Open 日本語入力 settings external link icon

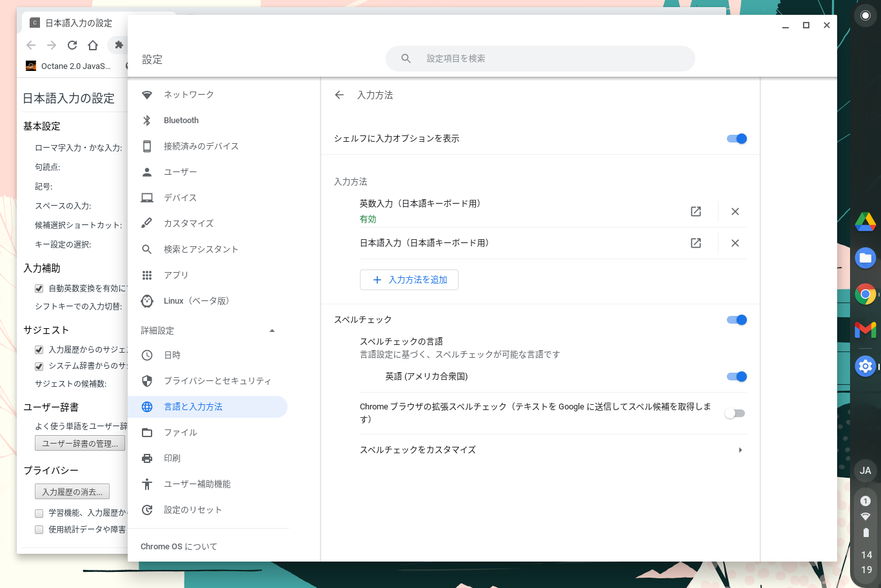pyautogui.click(x=696, y=243)
